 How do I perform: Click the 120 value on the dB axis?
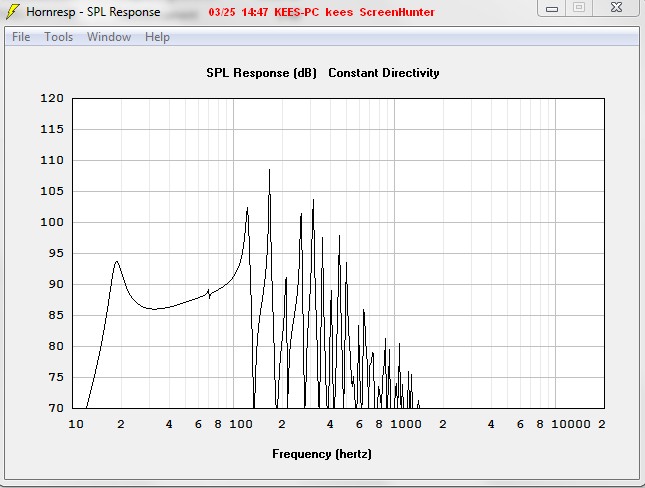pyautogui.click(x=52, y=98)
